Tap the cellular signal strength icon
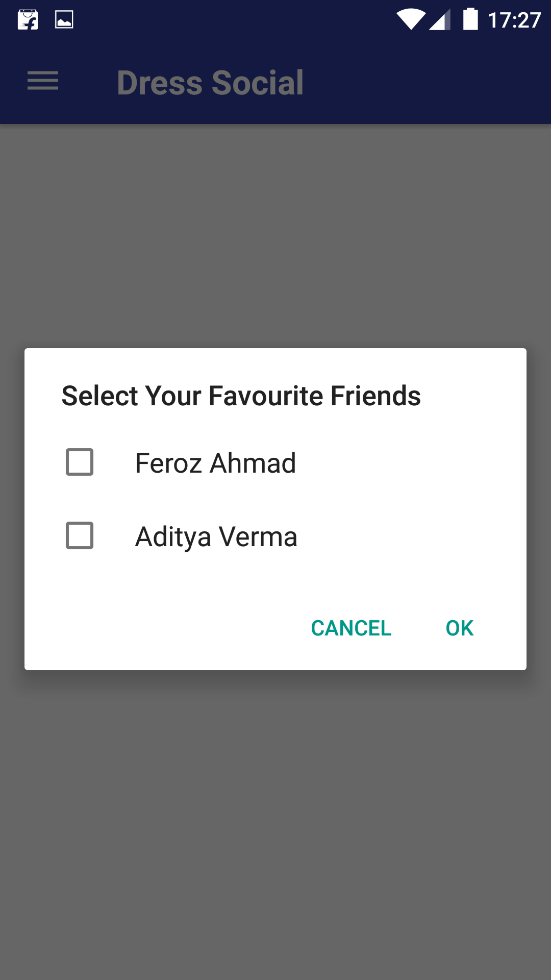 (x=440, y=20)
